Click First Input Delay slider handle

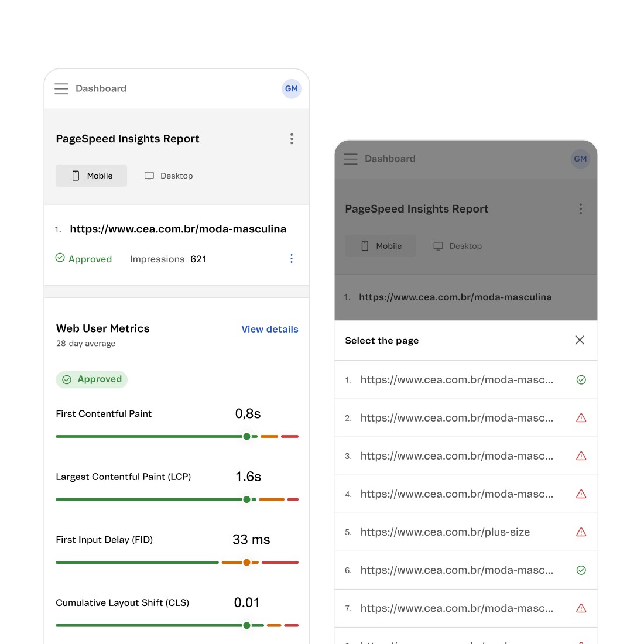246,562
